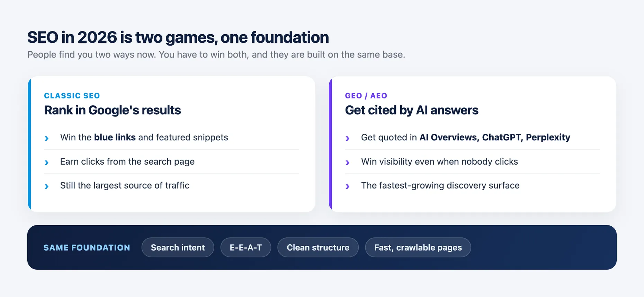Screen dimensions: 644x297
Task: Click the 'Get cited by AI answers' heading
Action: (412, 110)
